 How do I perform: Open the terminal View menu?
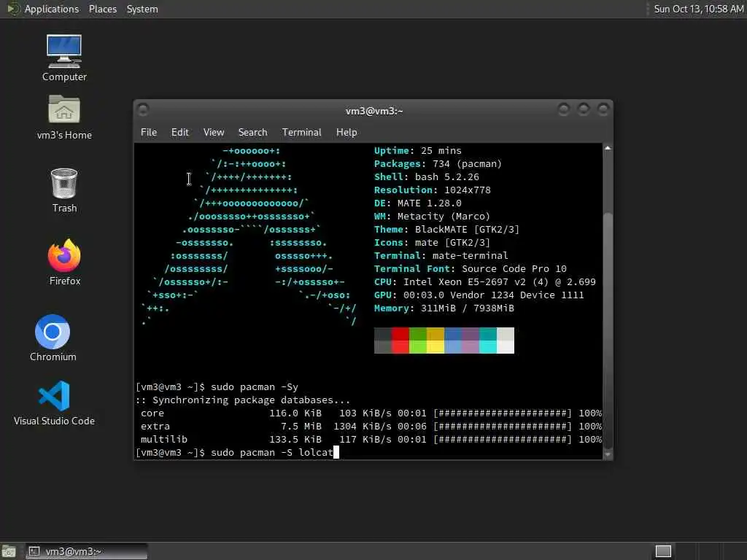click(214, 133)
